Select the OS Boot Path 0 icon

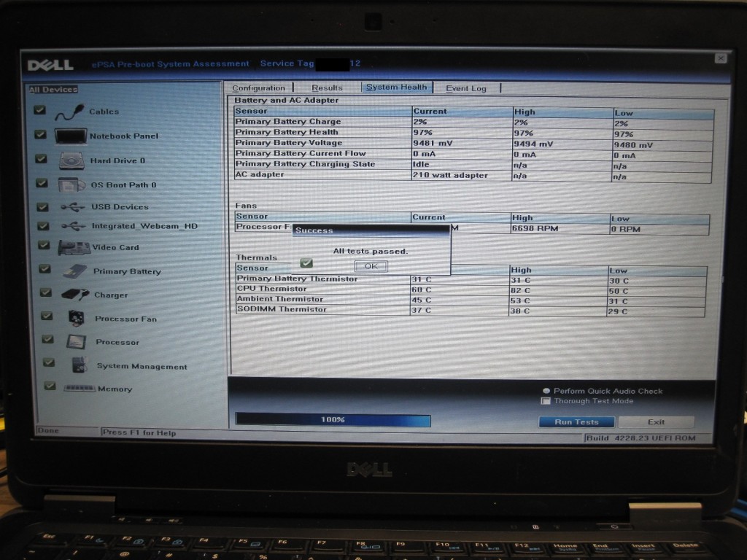72,184
